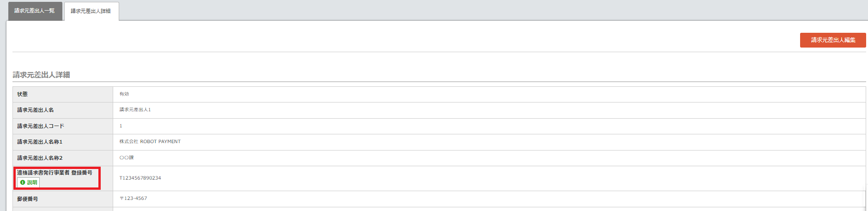Open the 説明 explanation button
Screen dimensions: 868x211
click(x=28, y=182)
